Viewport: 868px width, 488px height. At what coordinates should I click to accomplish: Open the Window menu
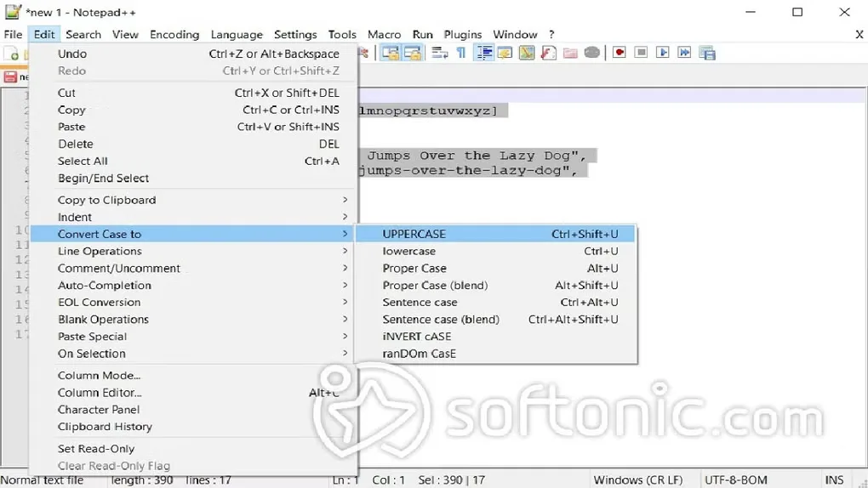[515, 34]
